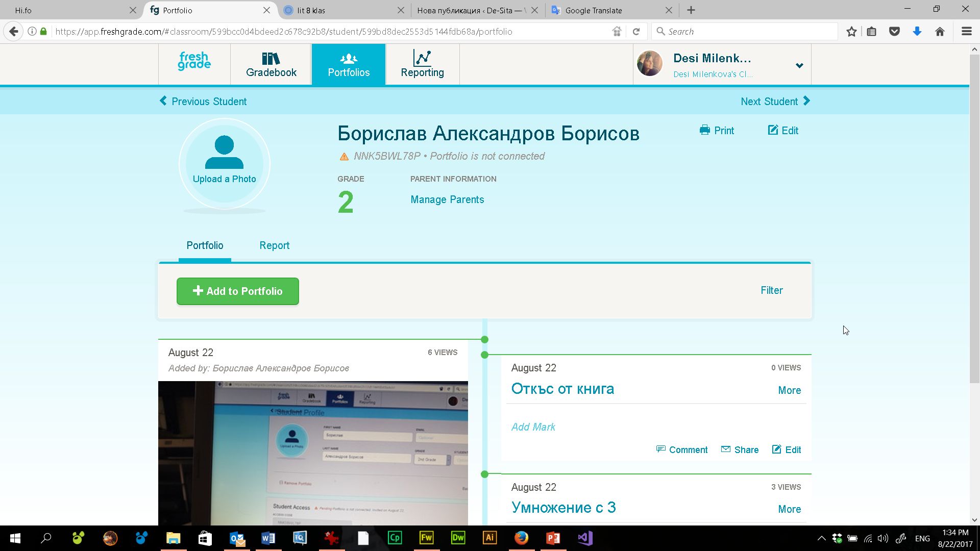Click the Add to Portfolio button
This screenshot has height=551, width=980.
(x=238, y=291)
